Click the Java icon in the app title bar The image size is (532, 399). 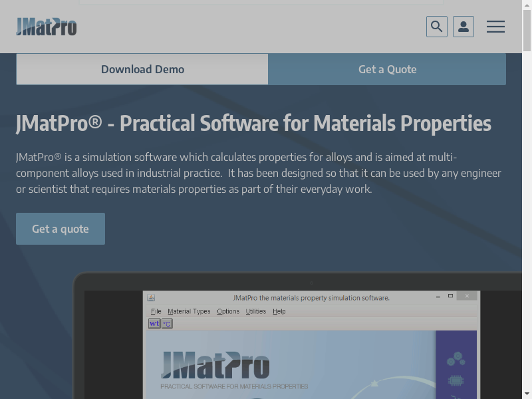pos(151,298)
